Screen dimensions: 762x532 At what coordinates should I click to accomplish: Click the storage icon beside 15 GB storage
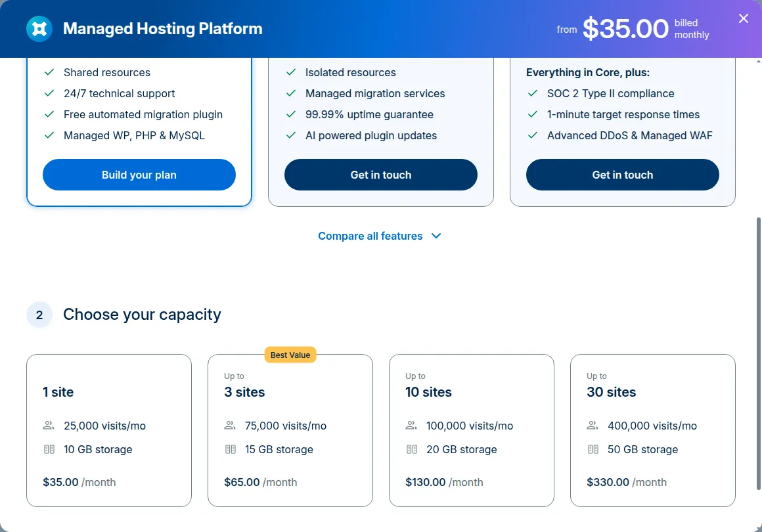pos(231,449)
